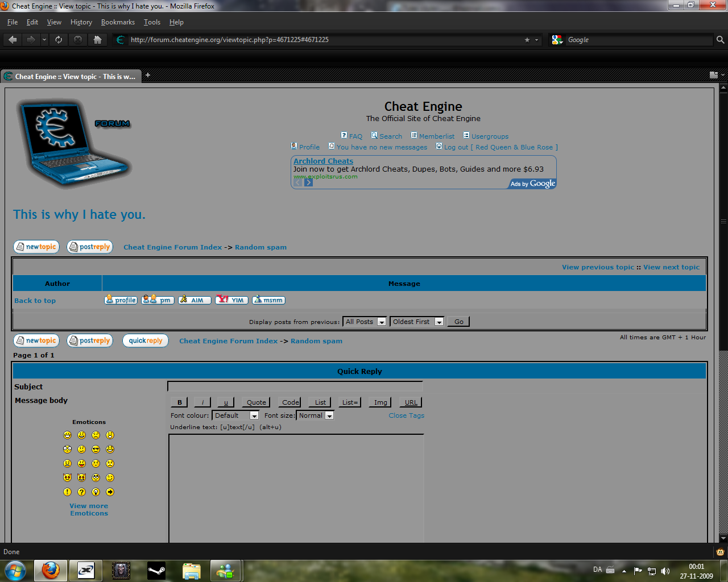Click the Subject input field
Image resolution: width=728 pixels, height=582 pixels.
click(x=295, y=386)
